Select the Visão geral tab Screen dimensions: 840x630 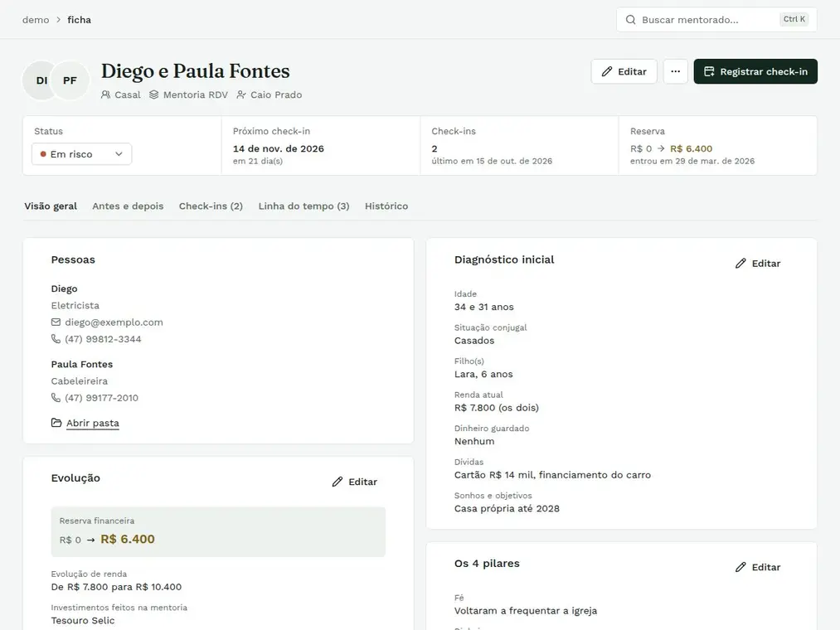(x=51, y=206)
